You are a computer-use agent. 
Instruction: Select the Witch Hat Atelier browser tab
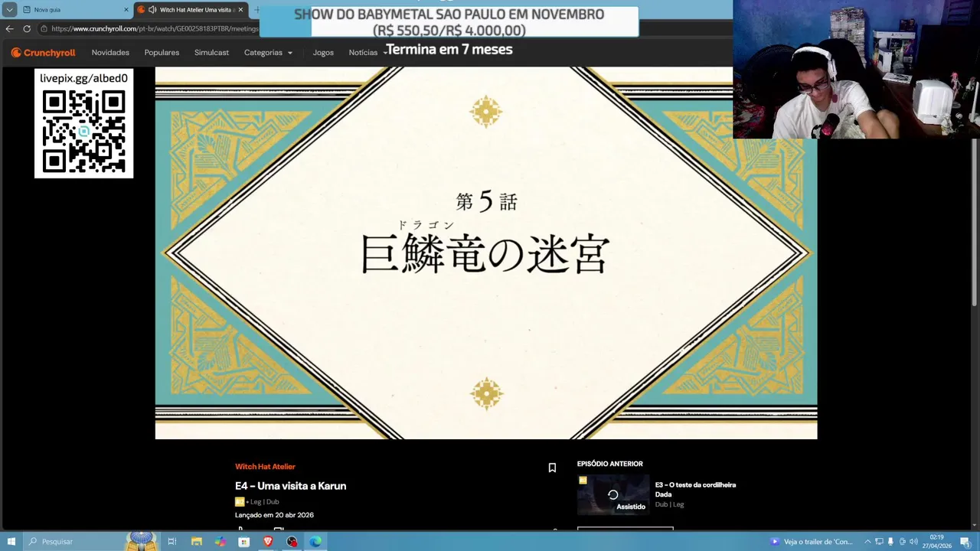[x=190, y=9]
